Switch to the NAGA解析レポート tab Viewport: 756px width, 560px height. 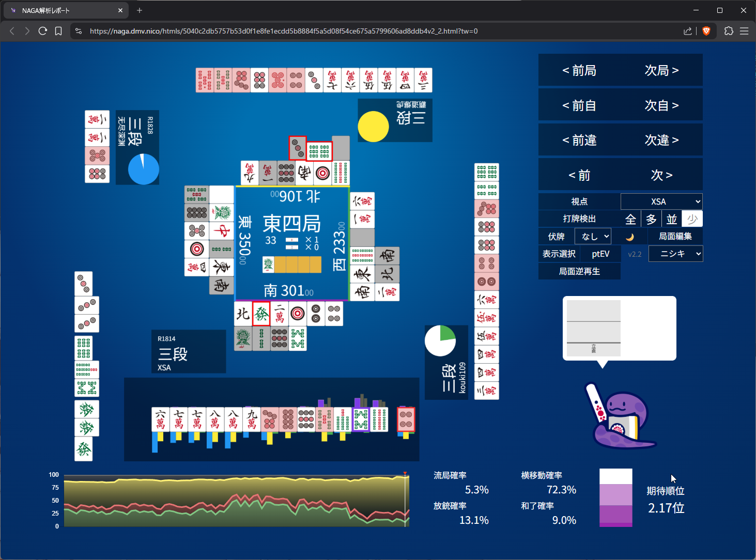coord(62,10)
